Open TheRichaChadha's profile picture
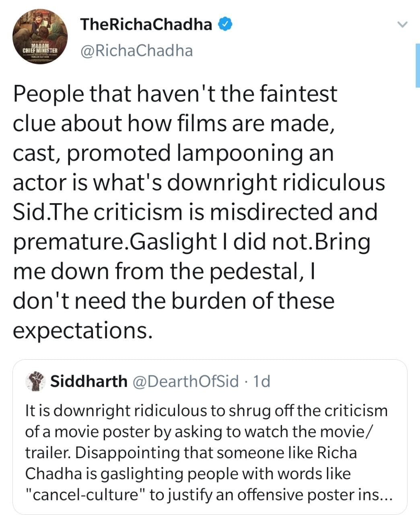 pos(40,36)
